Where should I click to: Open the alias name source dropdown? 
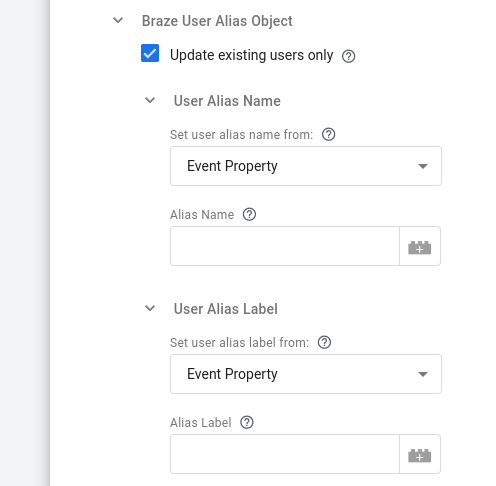306,166
